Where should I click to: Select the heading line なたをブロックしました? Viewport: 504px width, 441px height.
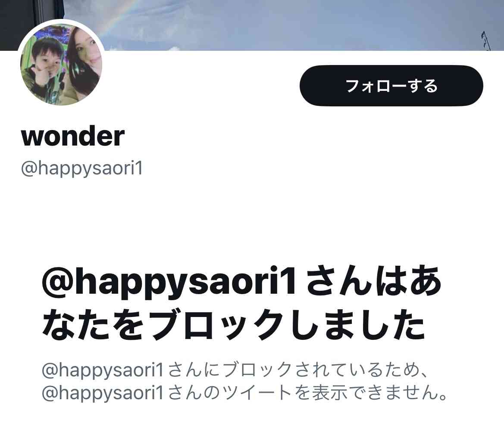233,325
